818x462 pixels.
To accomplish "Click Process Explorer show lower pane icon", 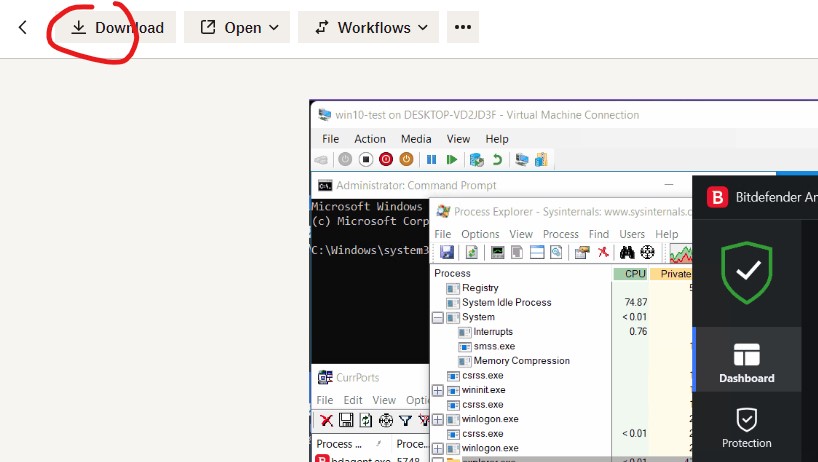I will click(x=537, y=252).
